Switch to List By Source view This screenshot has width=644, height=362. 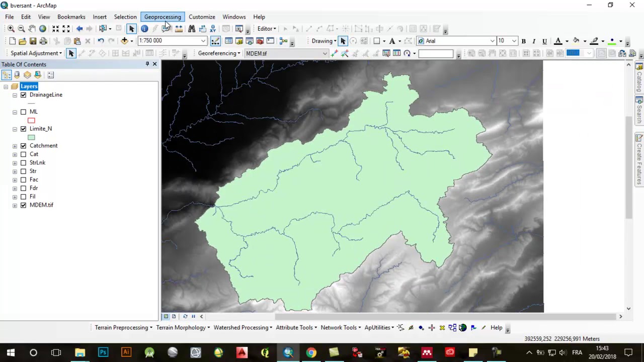[x=17, y=75]
